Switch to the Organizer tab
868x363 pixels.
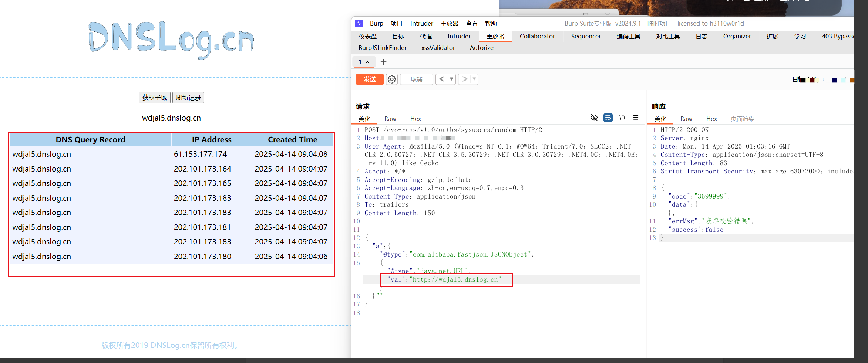[737, 36]
